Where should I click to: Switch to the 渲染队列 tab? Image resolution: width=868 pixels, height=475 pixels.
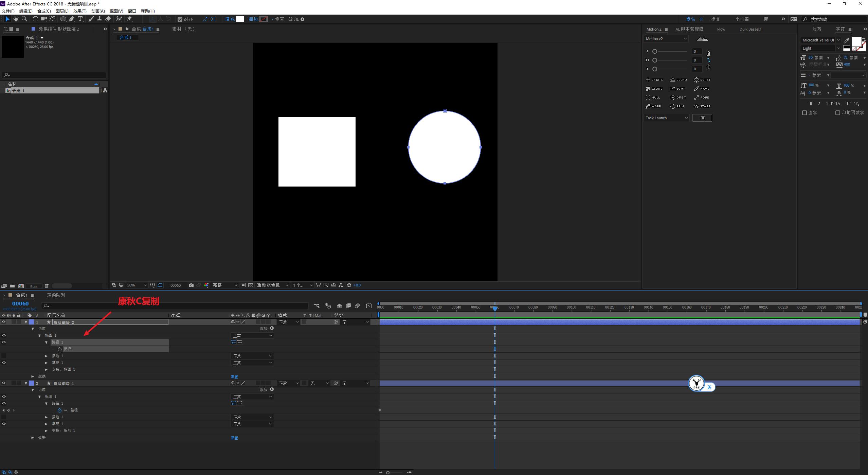[x=56, y=295]
